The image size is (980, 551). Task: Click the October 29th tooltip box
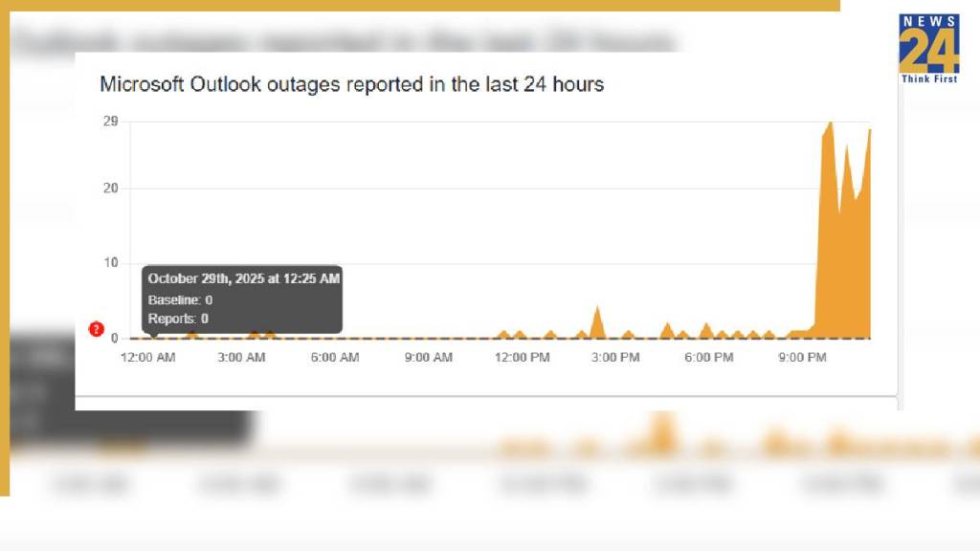click(243, 299)
